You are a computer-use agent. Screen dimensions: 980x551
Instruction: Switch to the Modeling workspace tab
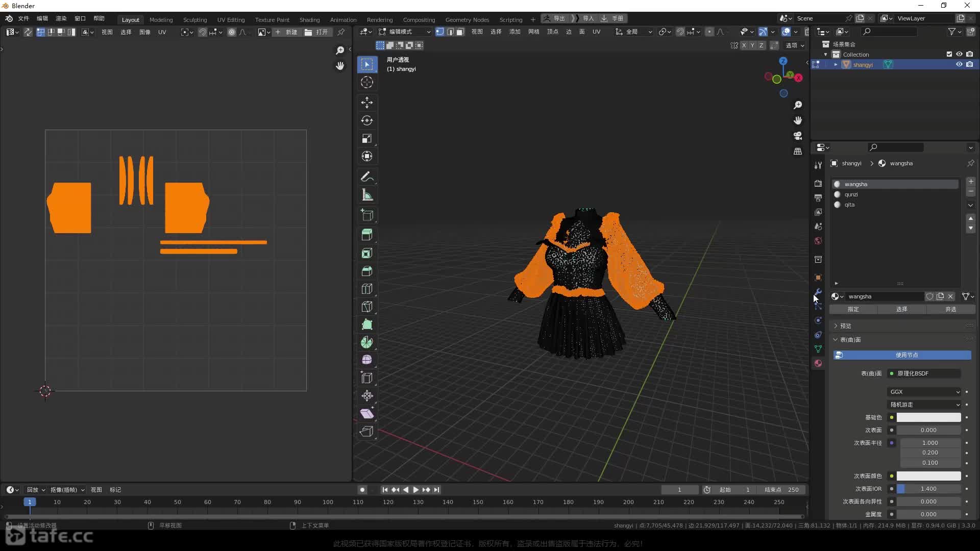click(161, 20)
